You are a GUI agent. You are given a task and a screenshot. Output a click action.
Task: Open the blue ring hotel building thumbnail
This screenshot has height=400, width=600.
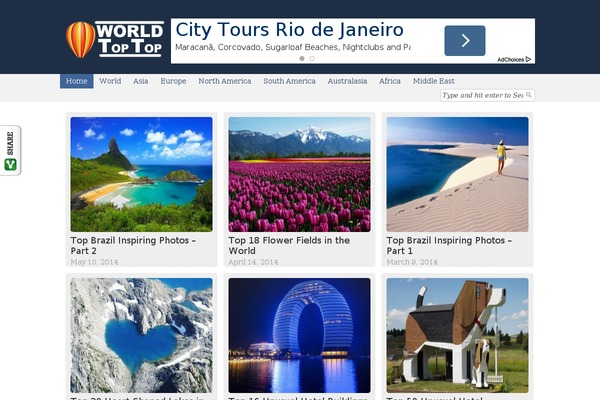pyautogui.click(x=299, y=335)
